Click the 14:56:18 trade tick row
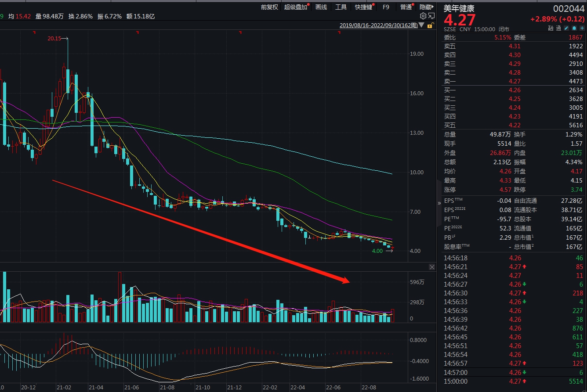The height and width of the screenshot is (392, 587). (x=513, y=258)
